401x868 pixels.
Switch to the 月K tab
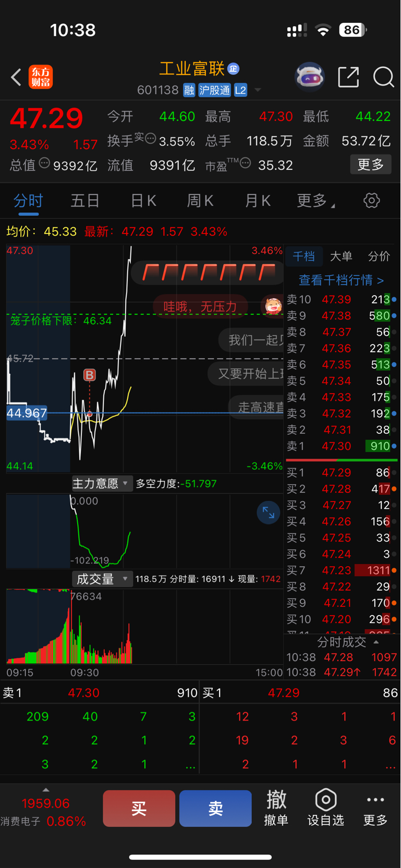click(x=258, y=201)
